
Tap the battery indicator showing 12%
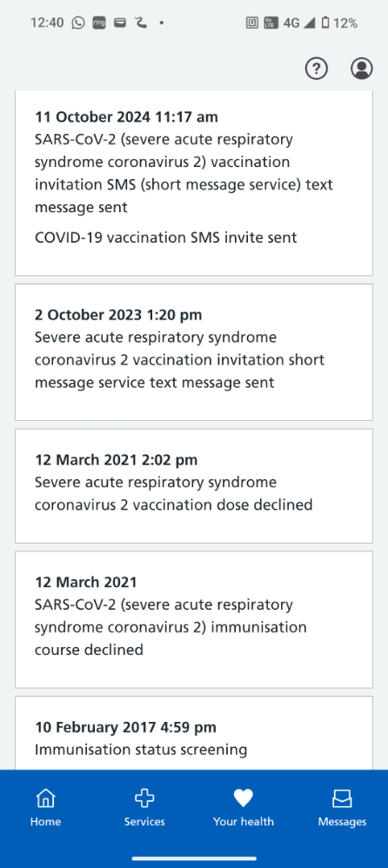[340, 23]
